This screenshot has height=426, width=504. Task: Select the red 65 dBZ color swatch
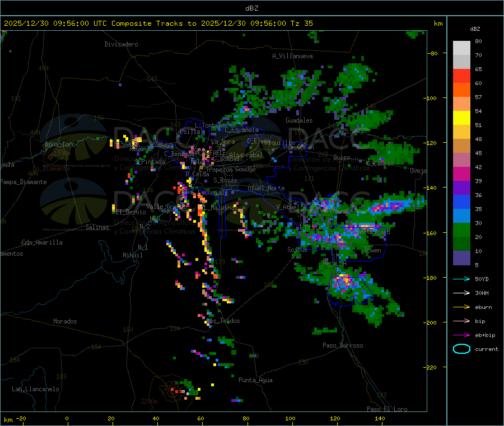(461, 76)
